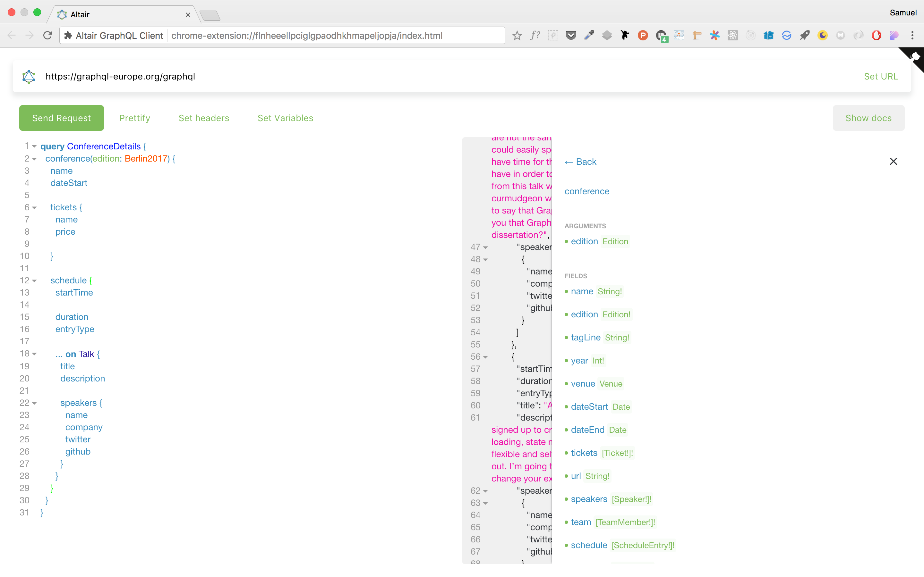Reload the page with the refresh icon

(x=47, y=35)
